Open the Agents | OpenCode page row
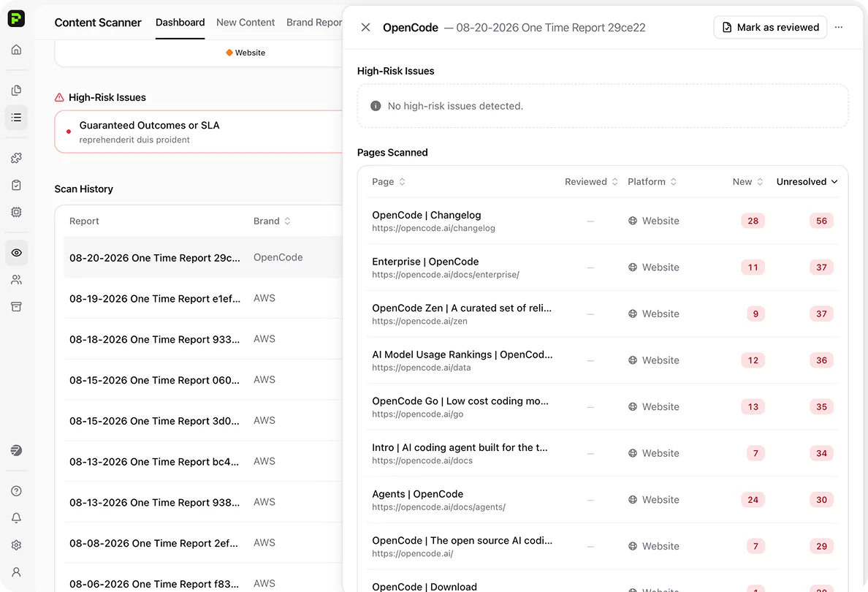The image size is (868, 592). click(x=602, y=500)
